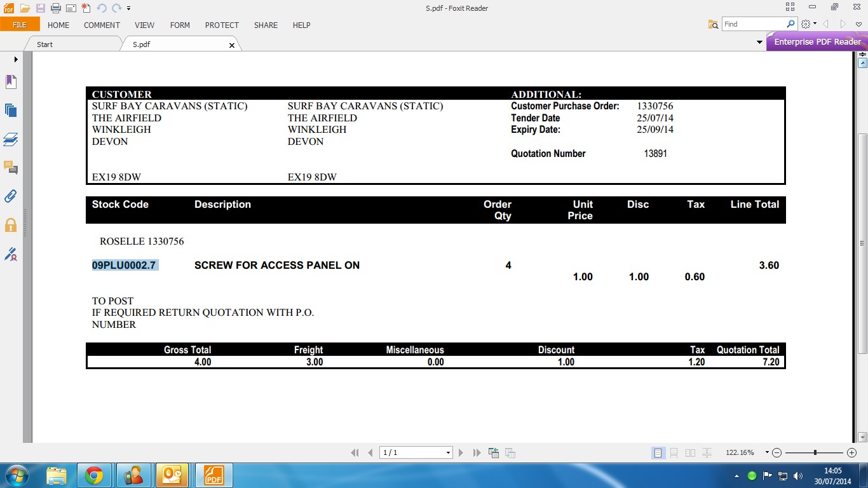Open the Layers panel
868x488 pixels.
(11, 139)
